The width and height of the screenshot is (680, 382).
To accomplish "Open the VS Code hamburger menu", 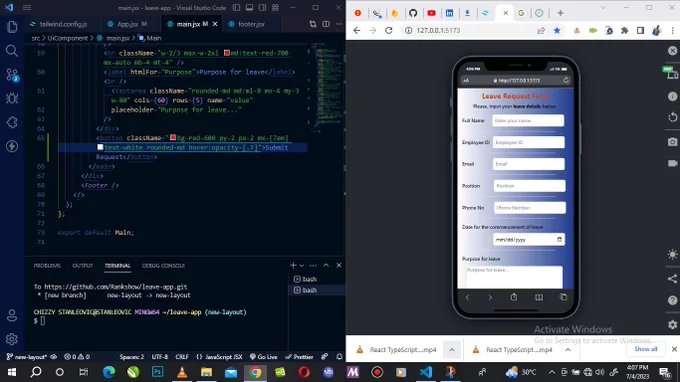I will pyautogui.click(x=27, y=7).
